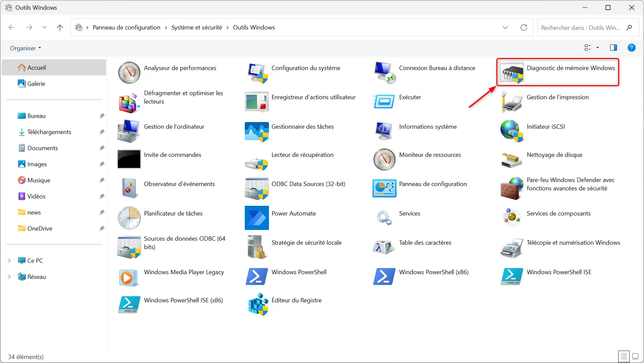Expand the Réseau tree node
644x363 pixels.
pyautogui.click(x=9, y=277)
